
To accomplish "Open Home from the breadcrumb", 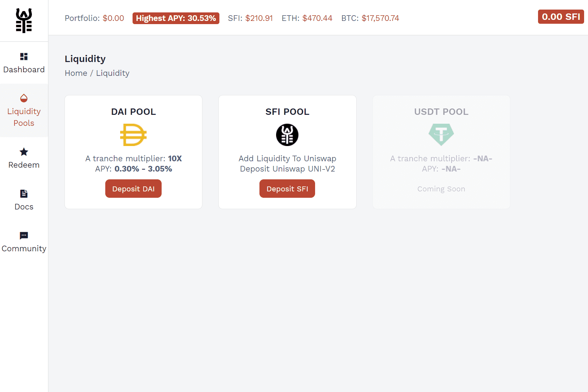I will 76,73.
